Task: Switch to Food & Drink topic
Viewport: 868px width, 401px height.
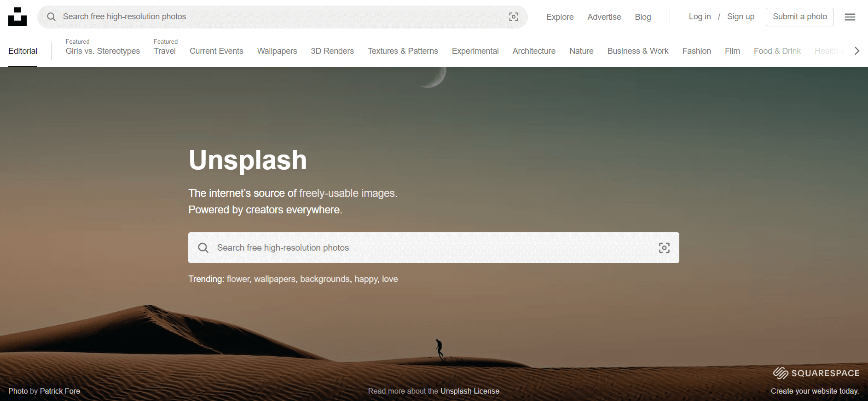Action: [777, 51]
